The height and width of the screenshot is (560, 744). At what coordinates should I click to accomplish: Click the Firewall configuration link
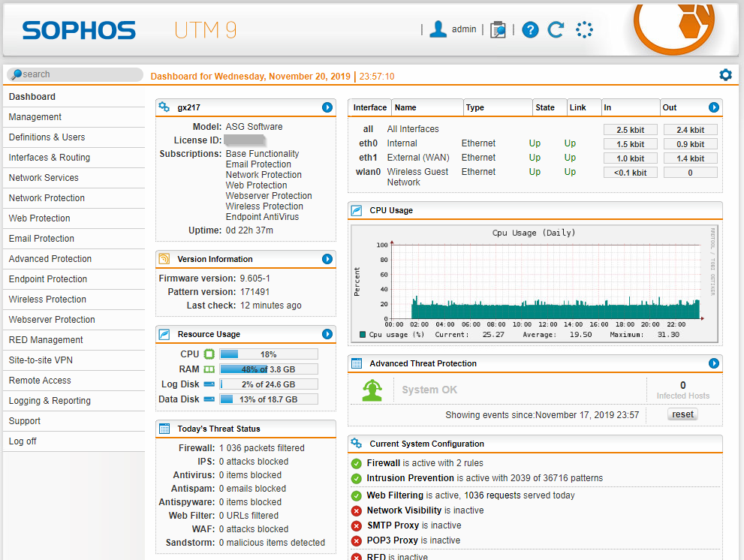coord(384,463)
